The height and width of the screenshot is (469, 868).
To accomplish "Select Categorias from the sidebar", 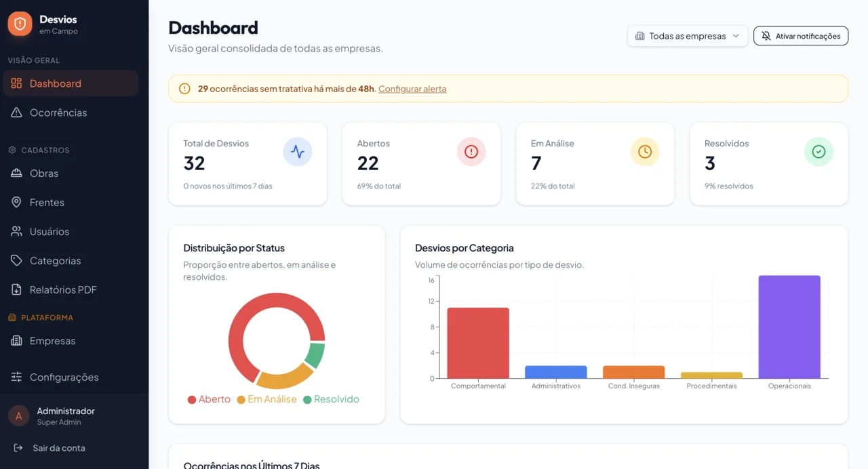I will [71, 261].
